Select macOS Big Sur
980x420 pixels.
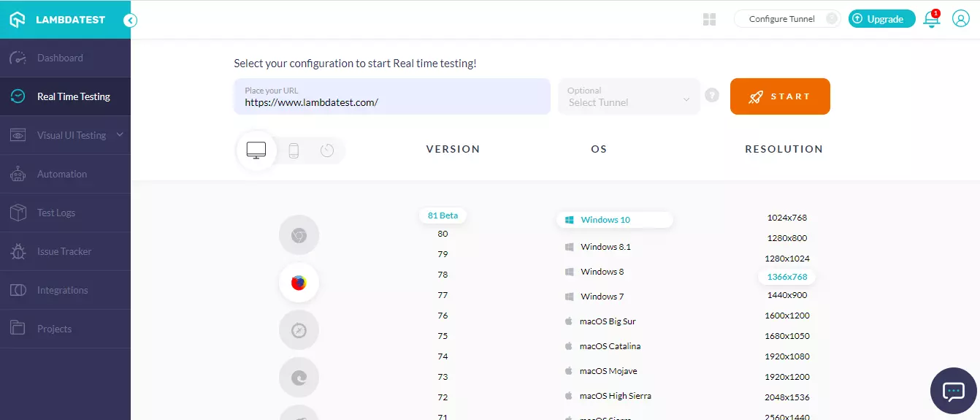600,321
